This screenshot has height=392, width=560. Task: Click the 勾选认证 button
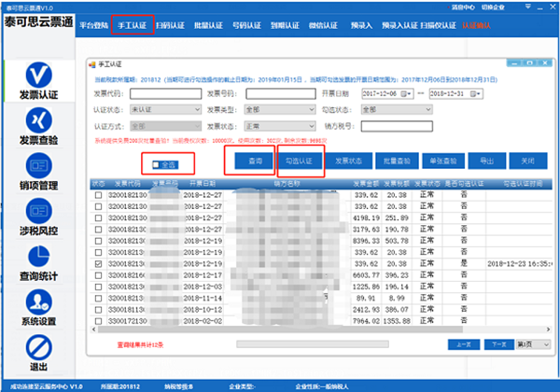[x=300, y=161]
